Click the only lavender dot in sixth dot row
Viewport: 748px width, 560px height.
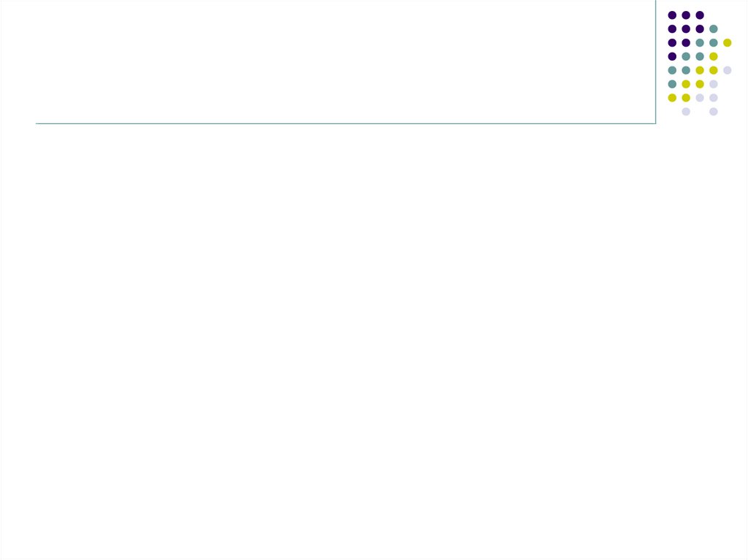click(x=713, y=84)
